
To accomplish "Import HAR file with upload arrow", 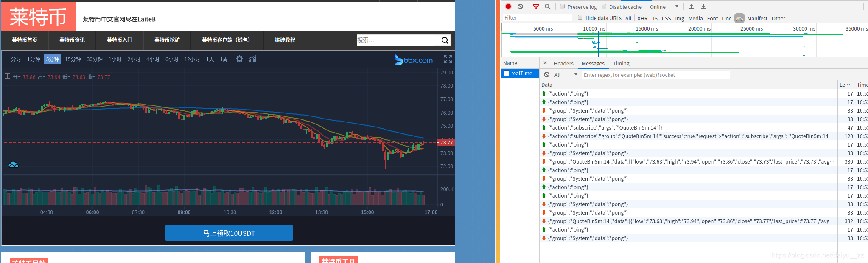I will [692, 6].
